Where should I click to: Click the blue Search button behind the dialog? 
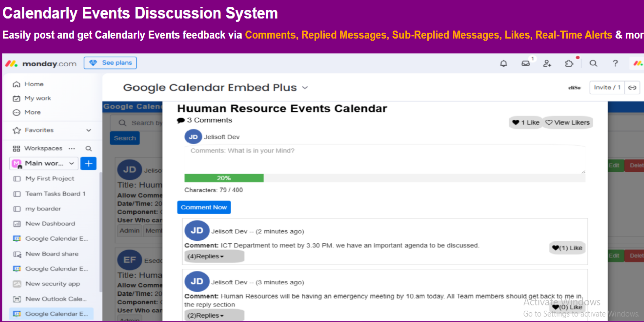tap(125, 138)
